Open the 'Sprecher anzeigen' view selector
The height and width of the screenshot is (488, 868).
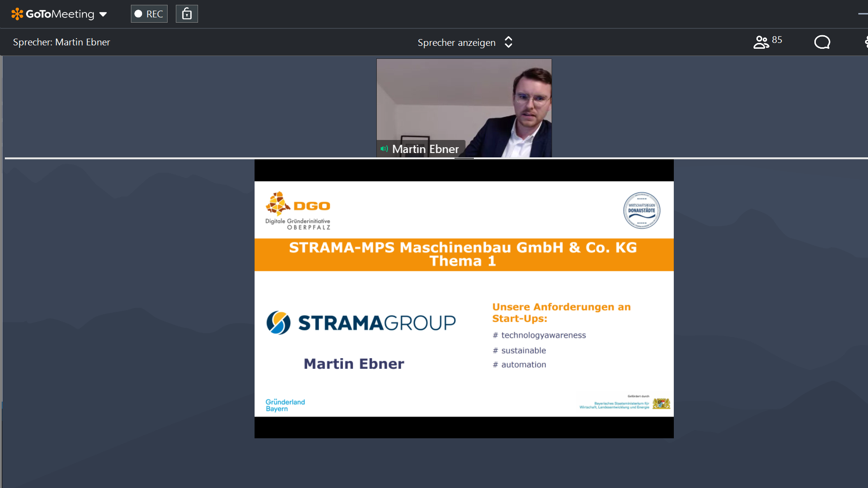456,42
